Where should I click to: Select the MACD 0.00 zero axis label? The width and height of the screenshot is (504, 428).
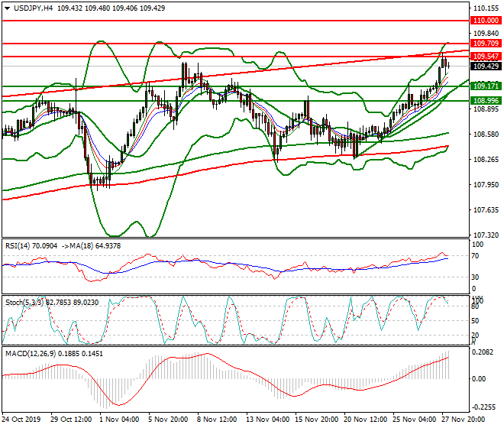click(479, 379)
